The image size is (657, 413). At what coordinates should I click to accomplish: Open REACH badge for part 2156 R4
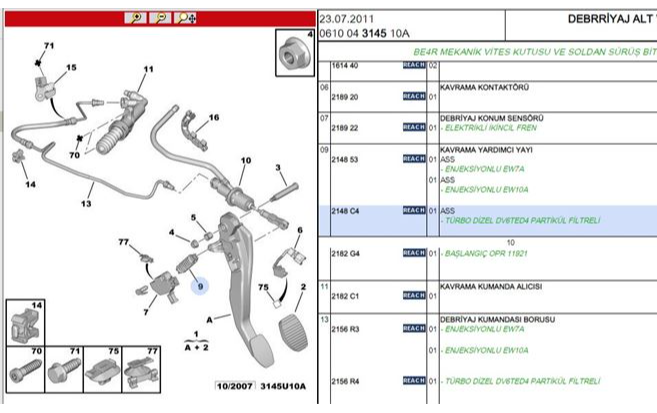click(414, 380)
